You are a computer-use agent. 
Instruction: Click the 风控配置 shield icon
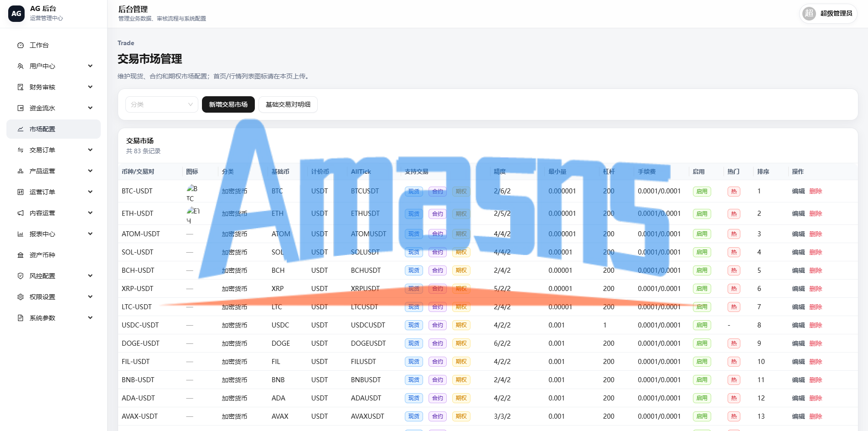pos(21,276)
